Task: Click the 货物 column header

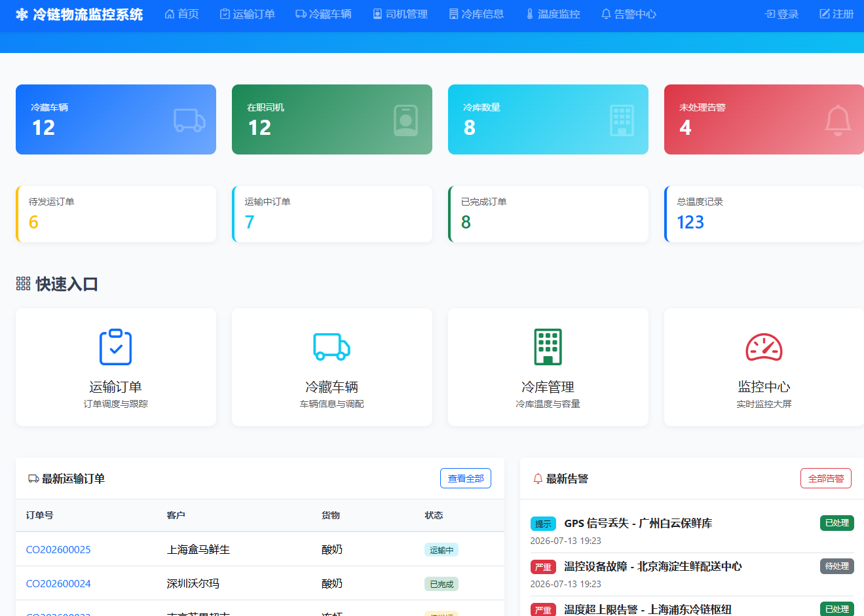Action: tap(331, 515)
